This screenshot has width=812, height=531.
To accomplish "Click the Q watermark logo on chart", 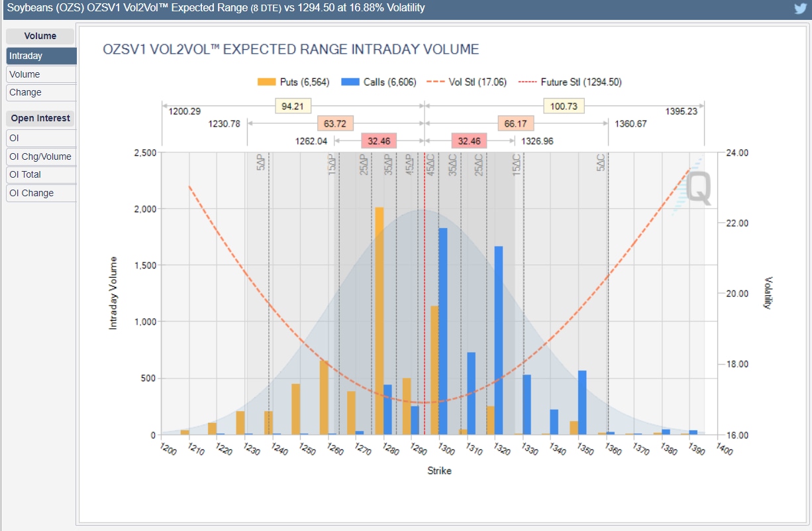I will pos(698,188).
